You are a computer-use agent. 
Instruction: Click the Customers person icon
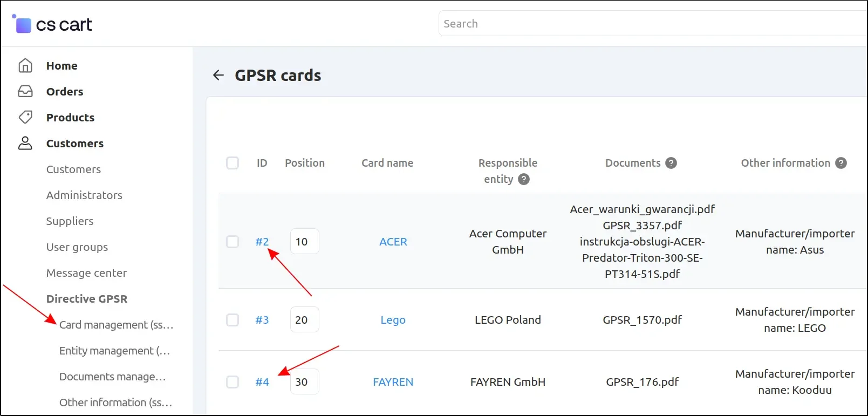25,143
